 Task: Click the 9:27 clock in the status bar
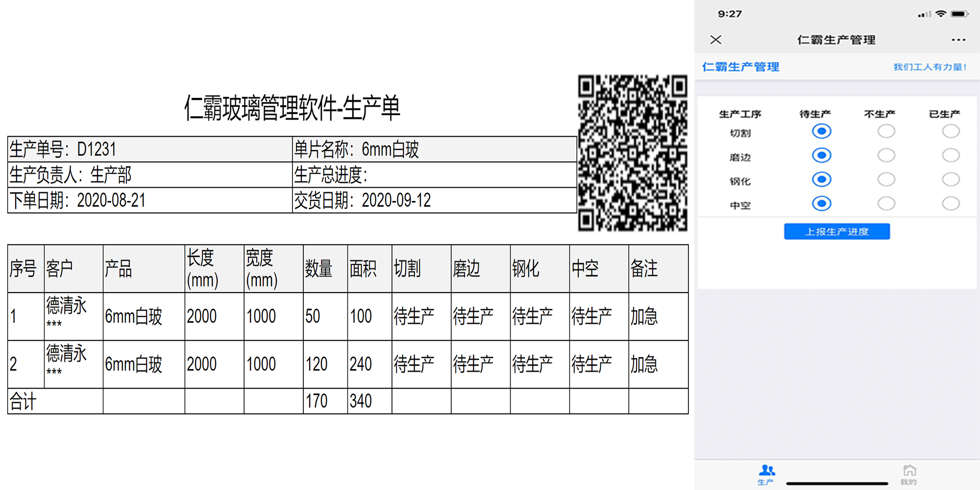pos(730,14)
